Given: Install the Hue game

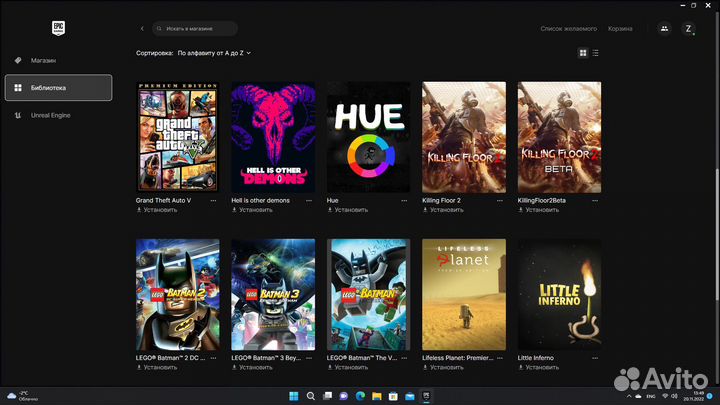Looking at the screenshot, I should (348, 210).
